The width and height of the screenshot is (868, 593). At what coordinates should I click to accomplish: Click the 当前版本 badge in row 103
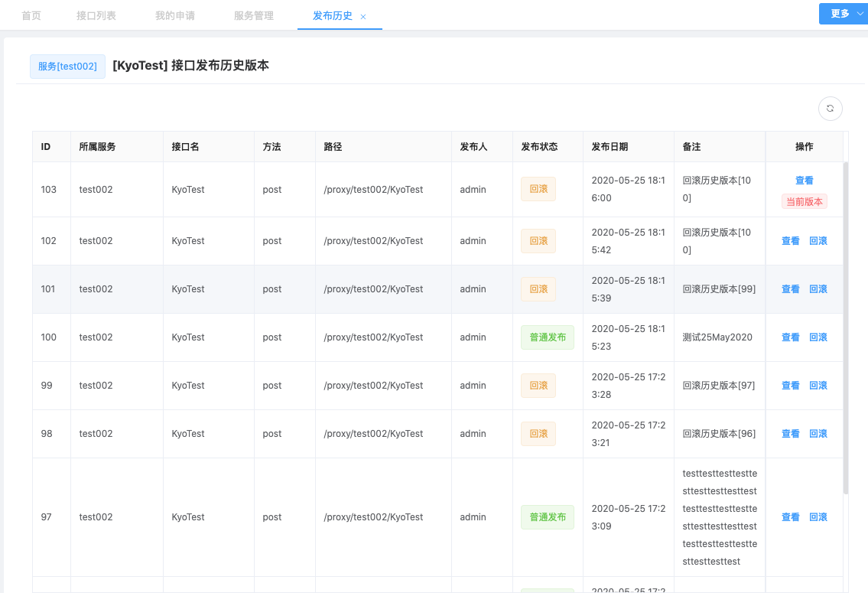(804, 202)
